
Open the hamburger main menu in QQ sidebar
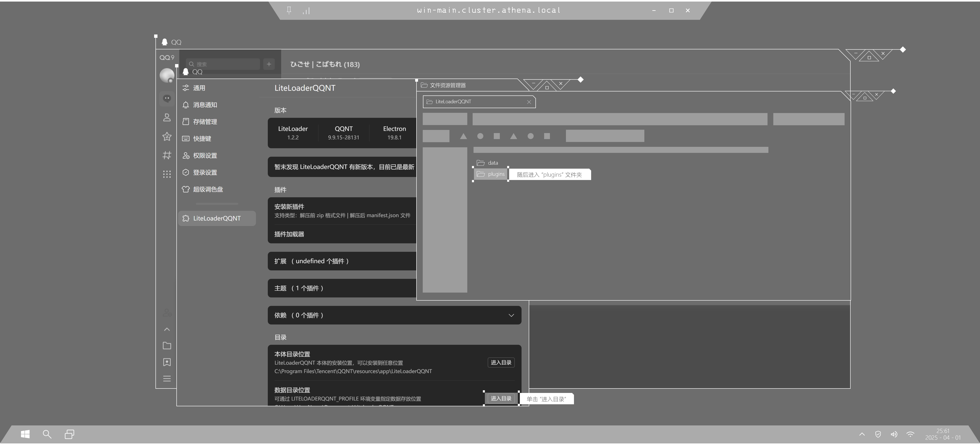click(167, 378)
